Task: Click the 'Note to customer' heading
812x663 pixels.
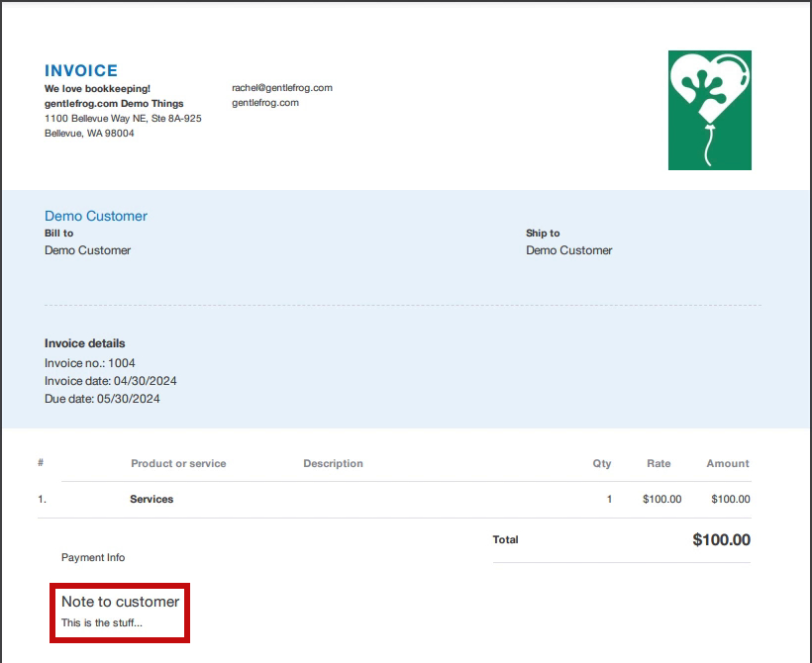Action: (x=120, y=602)
